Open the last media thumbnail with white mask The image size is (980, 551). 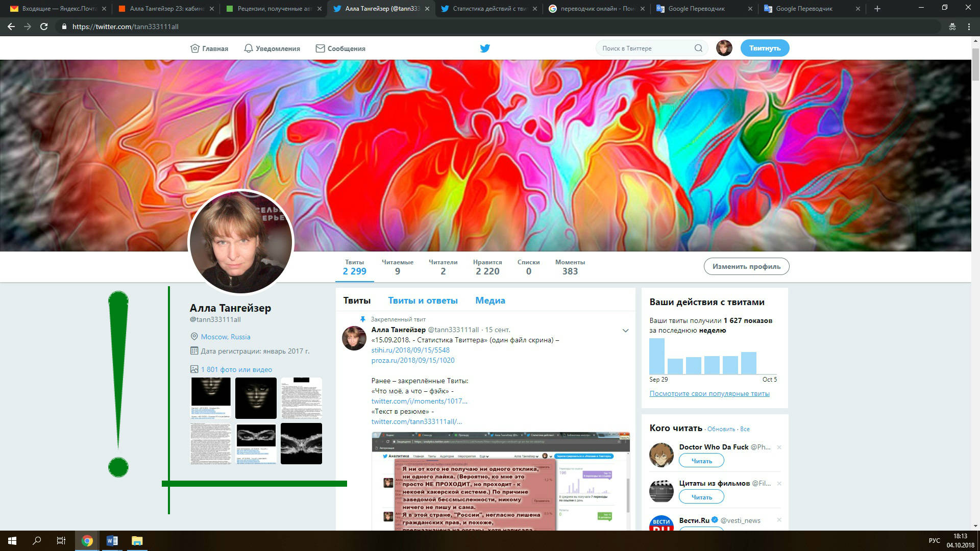[x=301, y=443]
